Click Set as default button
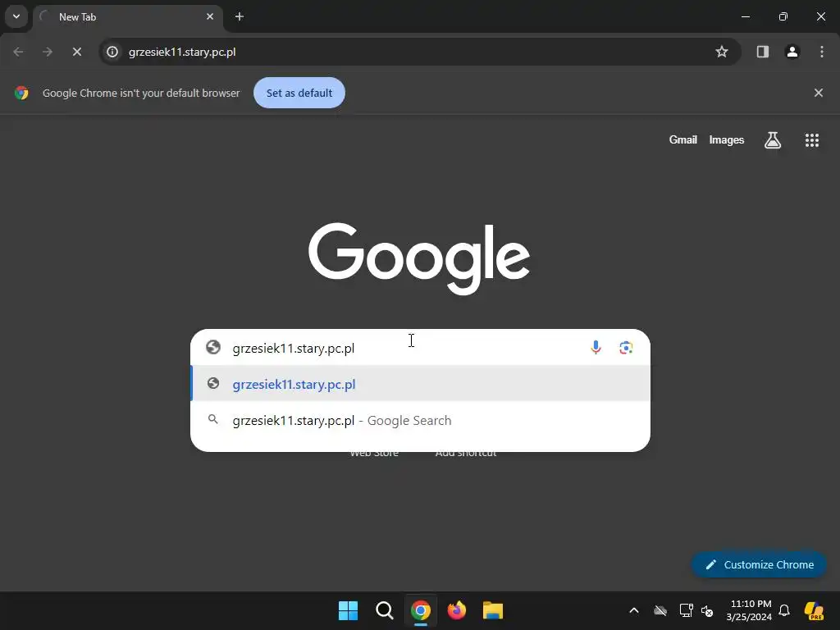The width and height of the screenshot is (840, 630). [299, 93]
